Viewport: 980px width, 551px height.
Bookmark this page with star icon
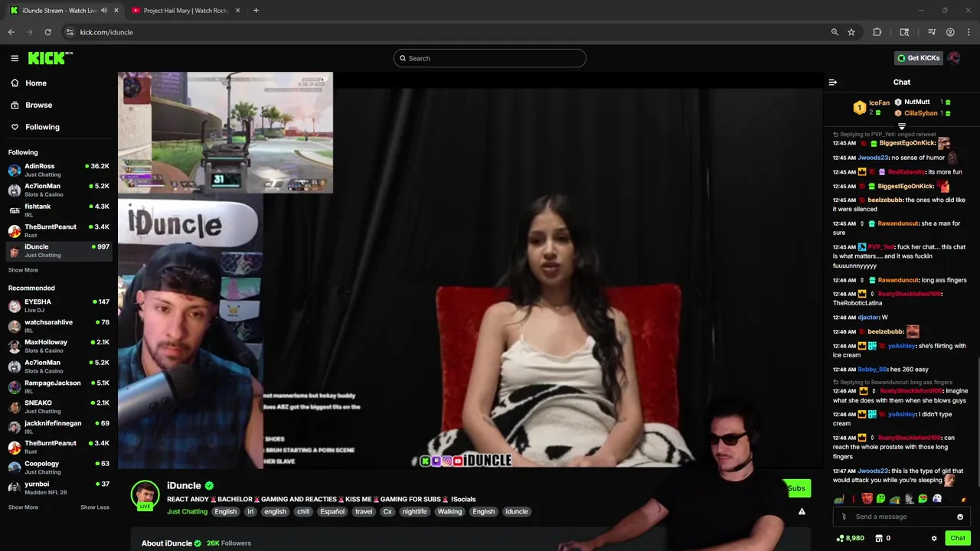[x=851, y=32]
